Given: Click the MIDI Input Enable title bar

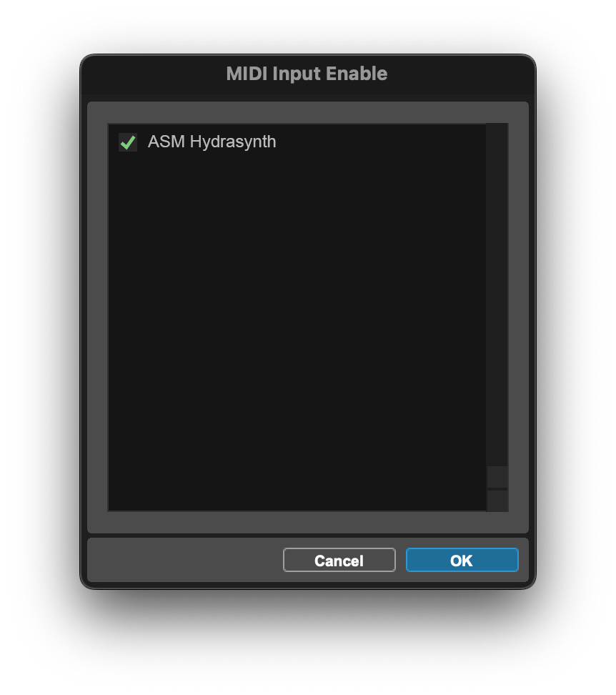Looking at the screenshot, I should (x=308, y=74).
